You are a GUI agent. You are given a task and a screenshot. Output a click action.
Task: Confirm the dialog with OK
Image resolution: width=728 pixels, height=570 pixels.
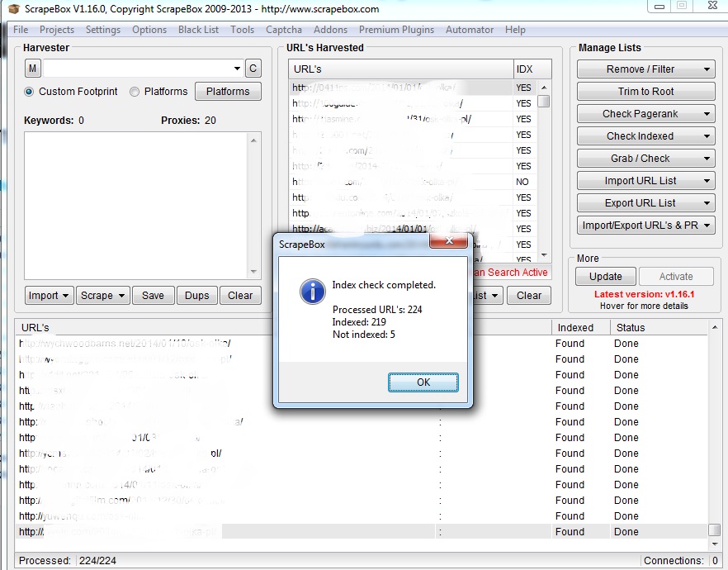tap(423, 382)
